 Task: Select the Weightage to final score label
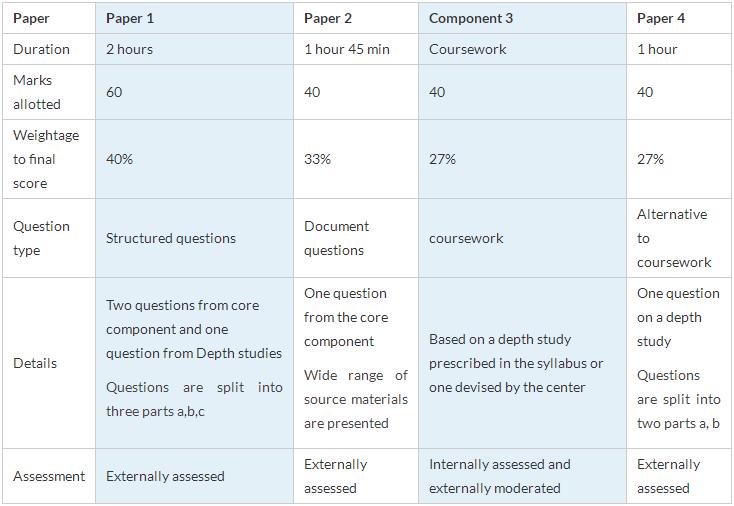click(46, 159)
